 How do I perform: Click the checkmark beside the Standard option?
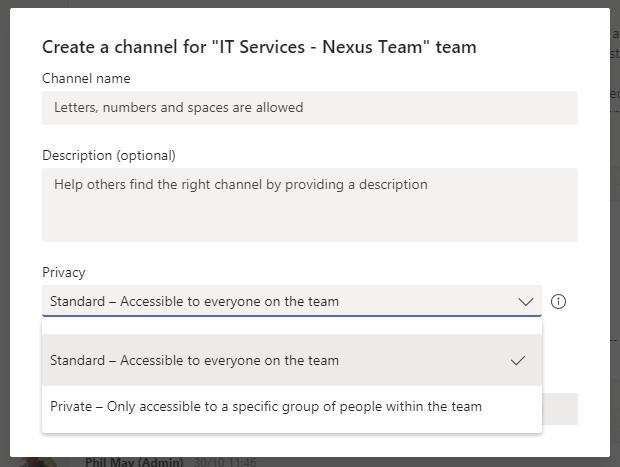[x=517, y=361]
